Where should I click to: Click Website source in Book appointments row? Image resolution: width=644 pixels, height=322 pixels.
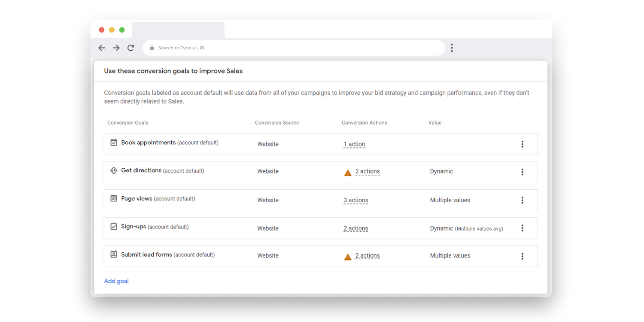pos(268,144)
